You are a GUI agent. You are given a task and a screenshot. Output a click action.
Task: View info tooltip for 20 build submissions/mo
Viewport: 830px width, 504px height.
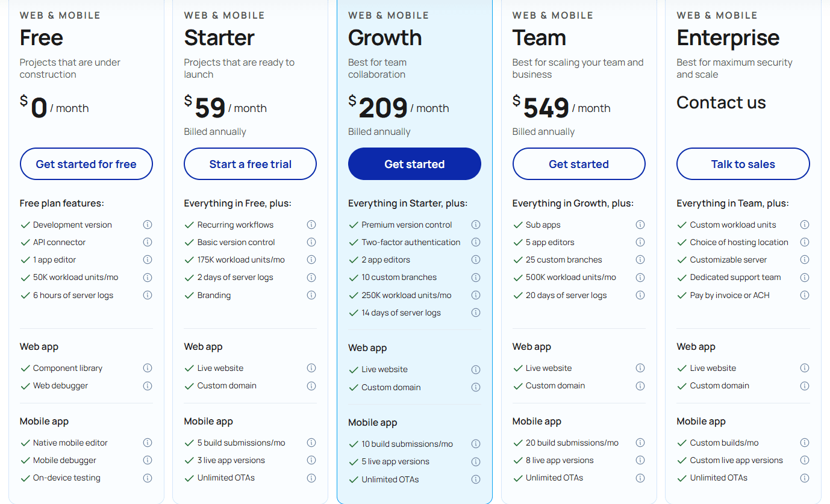click(640, 443)
